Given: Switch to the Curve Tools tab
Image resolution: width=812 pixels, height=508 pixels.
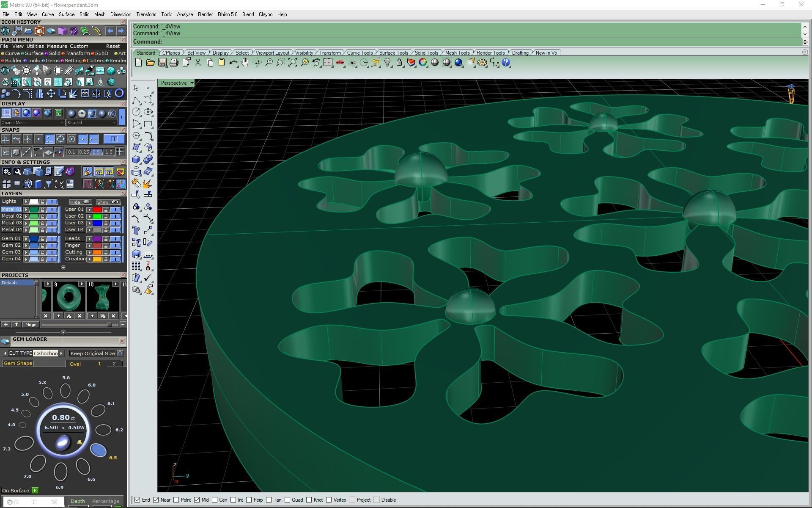Looking at the screenshot, I should [x=360, y=53].
